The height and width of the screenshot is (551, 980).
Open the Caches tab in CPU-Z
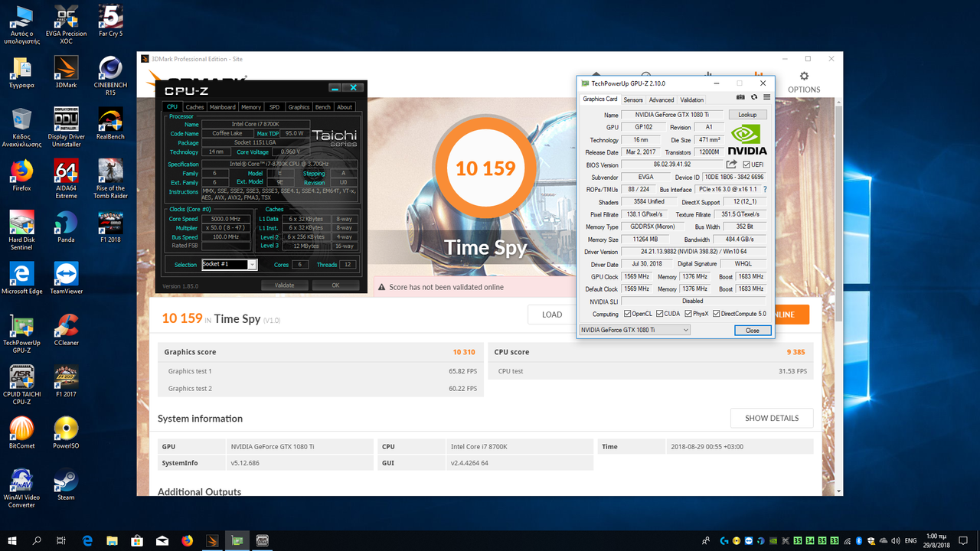click(195, 107)
